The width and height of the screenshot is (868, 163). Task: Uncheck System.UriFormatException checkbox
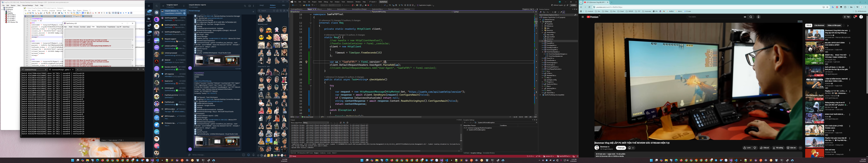[467, 130]
